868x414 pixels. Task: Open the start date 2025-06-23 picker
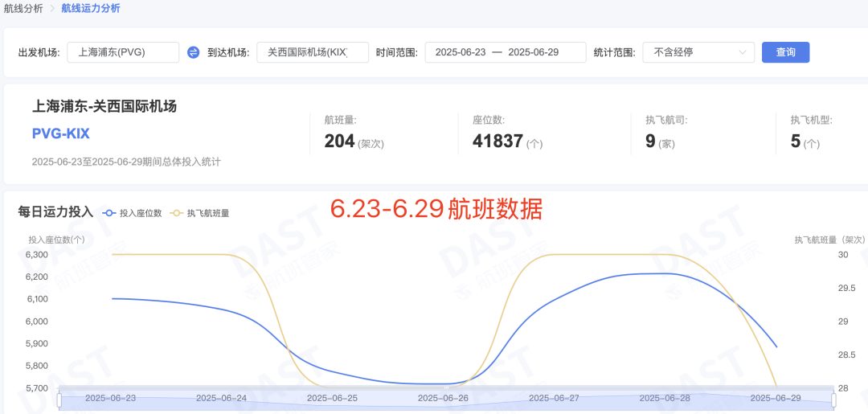(461, 52)
